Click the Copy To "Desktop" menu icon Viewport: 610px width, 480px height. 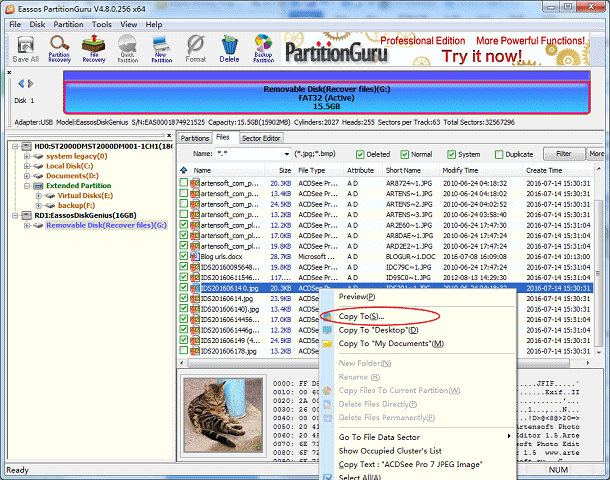[x=328, y=330]
